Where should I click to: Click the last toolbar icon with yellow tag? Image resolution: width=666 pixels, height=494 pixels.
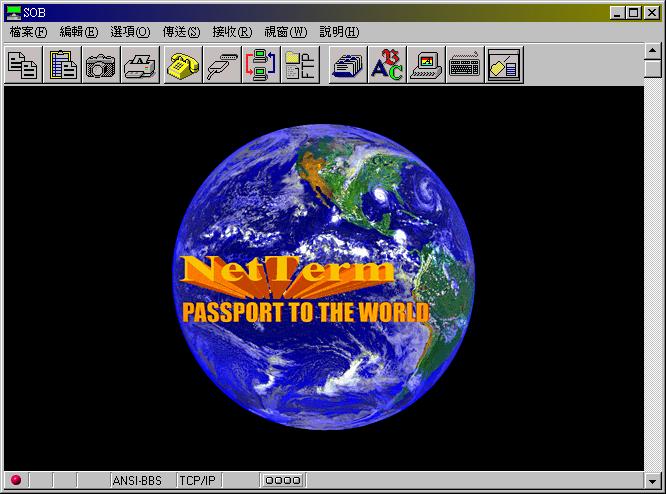pos(504,65)
